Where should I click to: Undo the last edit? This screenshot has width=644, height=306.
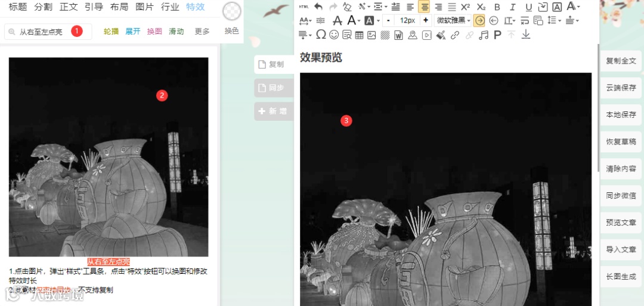click(318, 7)
